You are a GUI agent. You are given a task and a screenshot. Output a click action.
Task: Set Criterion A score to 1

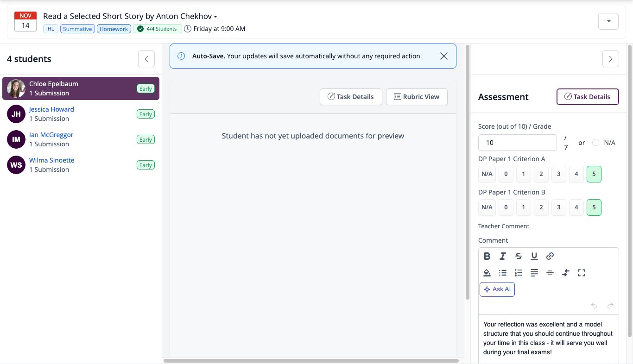[524, 174]
